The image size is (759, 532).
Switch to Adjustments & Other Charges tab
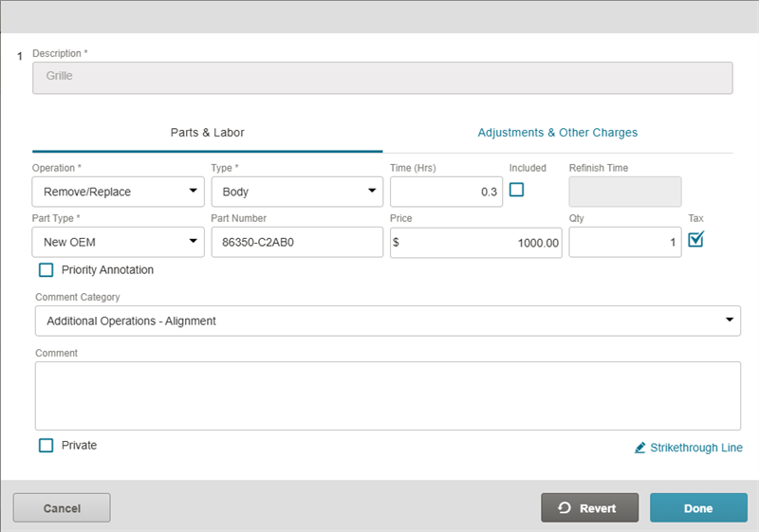558,133
